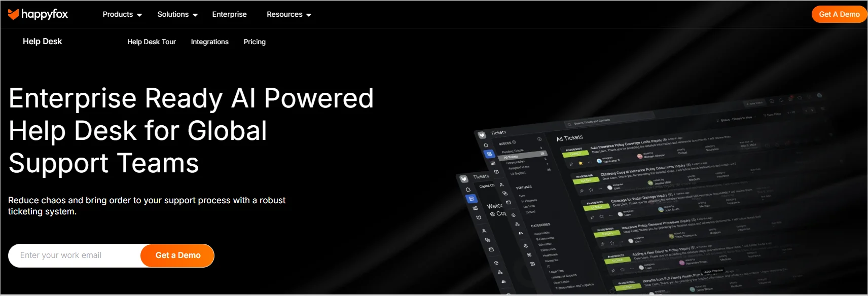
Task: Go to the Enterprise page
Action: [229, 14]
